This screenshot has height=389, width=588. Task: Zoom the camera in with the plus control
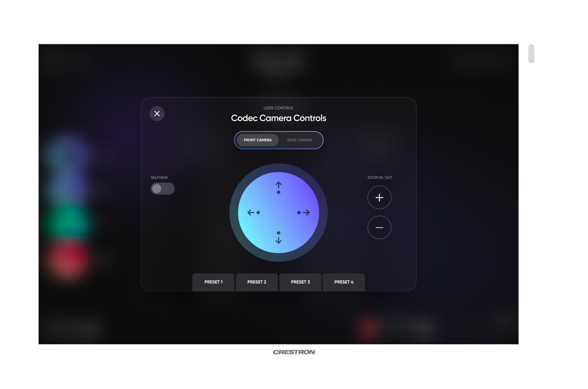379,197
